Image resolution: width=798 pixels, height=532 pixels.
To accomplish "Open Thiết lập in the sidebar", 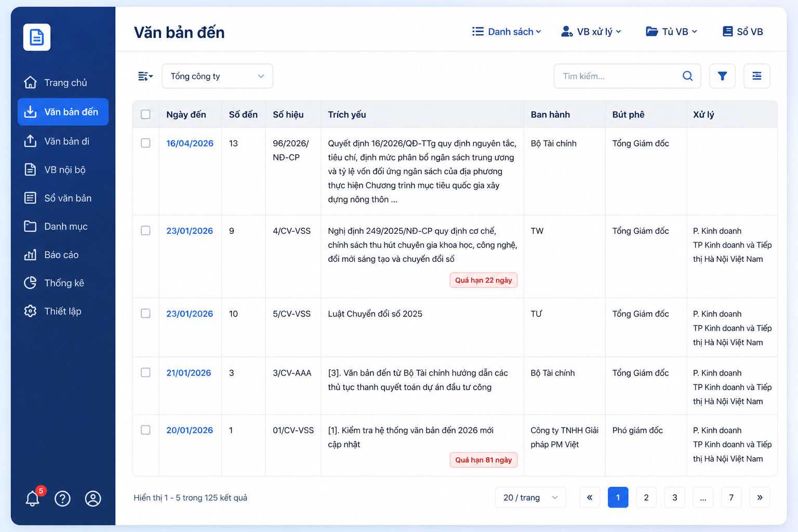I will pos(63,311).
